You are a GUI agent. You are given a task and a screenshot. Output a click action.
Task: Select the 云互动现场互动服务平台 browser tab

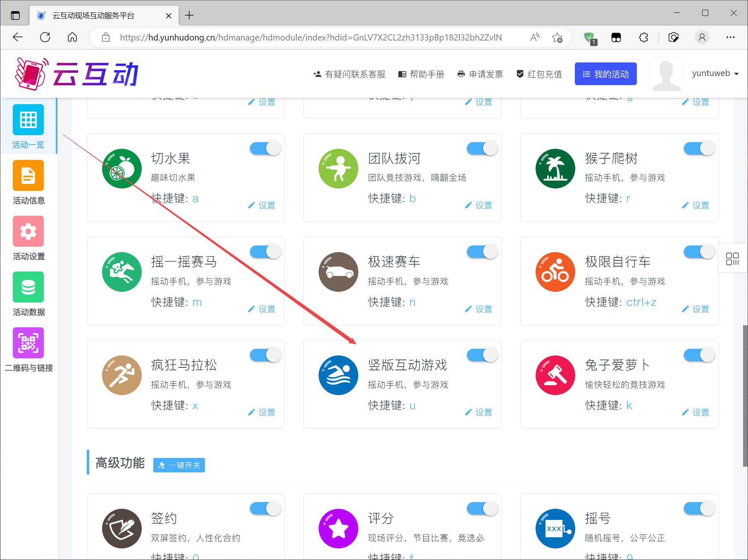(104, 16)
